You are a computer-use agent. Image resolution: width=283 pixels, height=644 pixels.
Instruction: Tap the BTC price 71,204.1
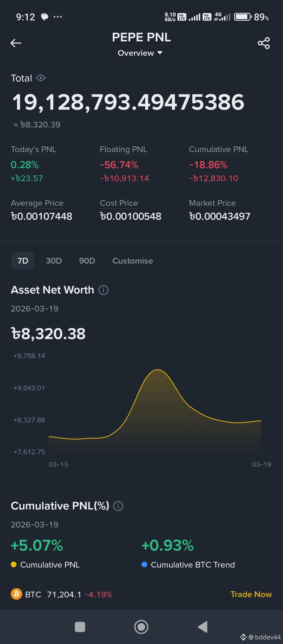point(64,595)
